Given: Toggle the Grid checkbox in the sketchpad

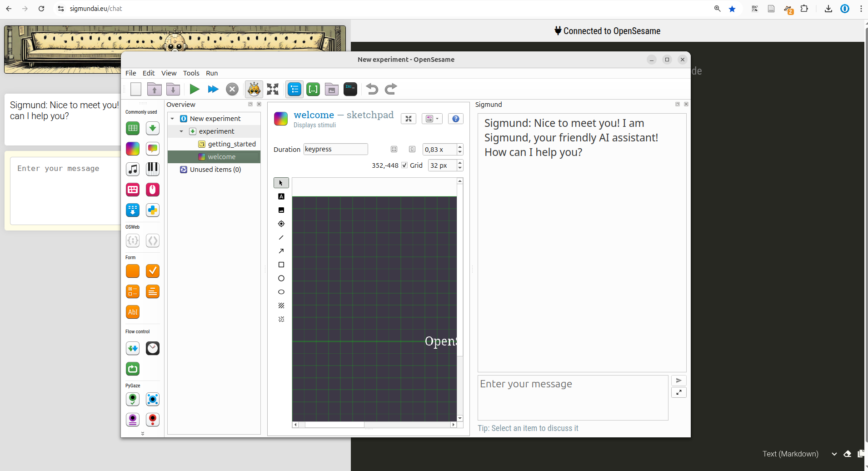Looking at the screenshot, I should coord(404,165).
